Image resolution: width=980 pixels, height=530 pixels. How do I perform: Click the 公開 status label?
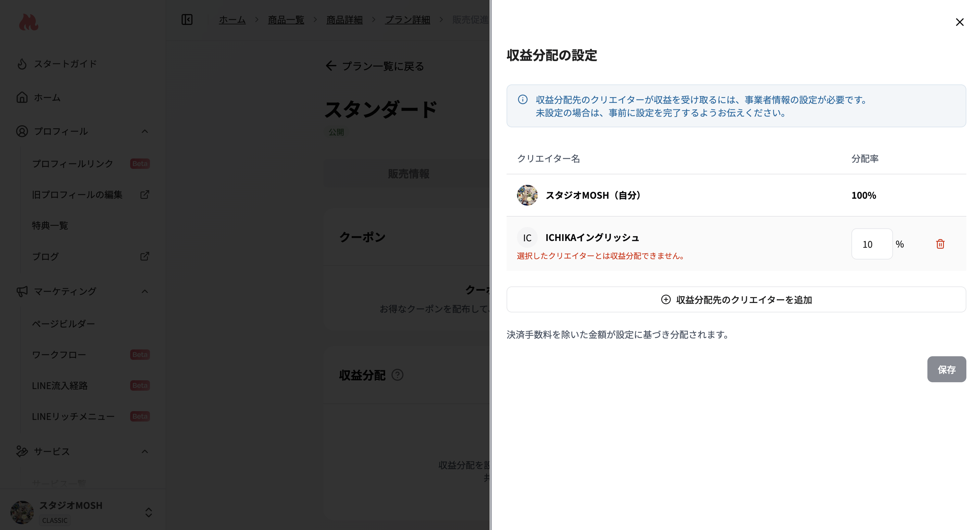[336, 132]
